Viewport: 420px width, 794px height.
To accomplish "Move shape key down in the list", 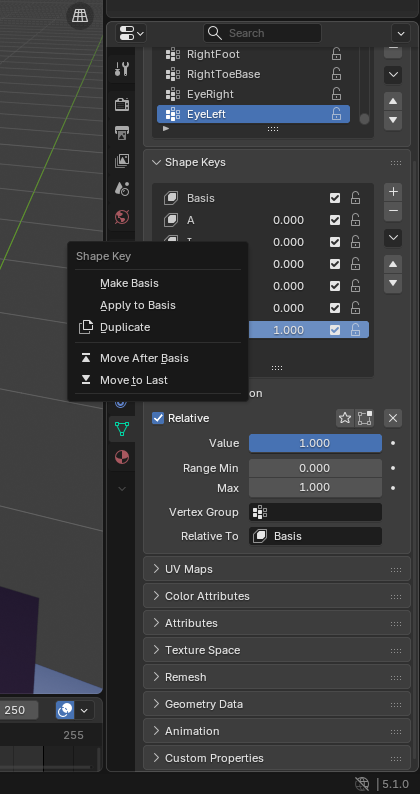I will pos(393,284).
